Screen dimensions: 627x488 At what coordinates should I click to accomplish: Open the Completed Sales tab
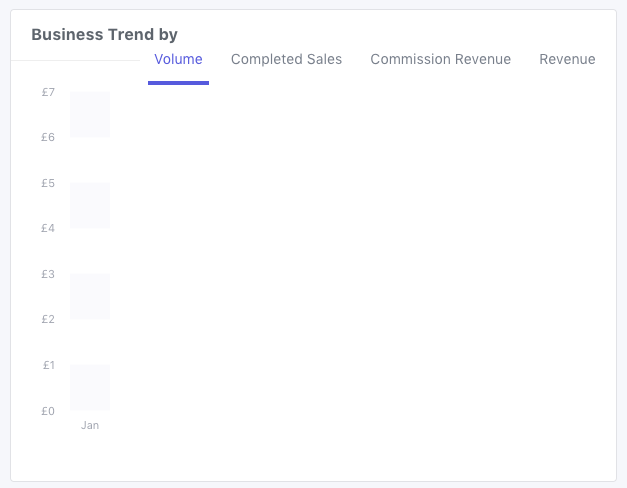pyautogui.click(x=286, y=60)
